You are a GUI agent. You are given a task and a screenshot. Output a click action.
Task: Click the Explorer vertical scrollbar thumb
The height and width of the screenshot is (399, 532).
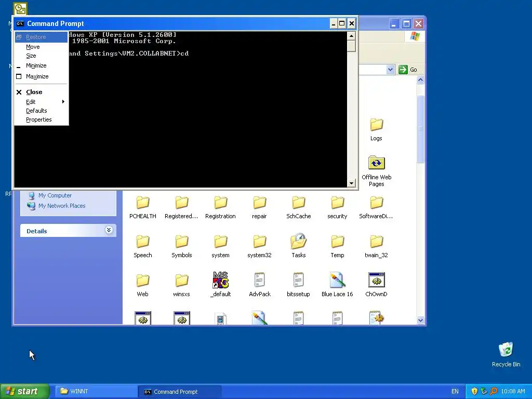click(420, 129)
